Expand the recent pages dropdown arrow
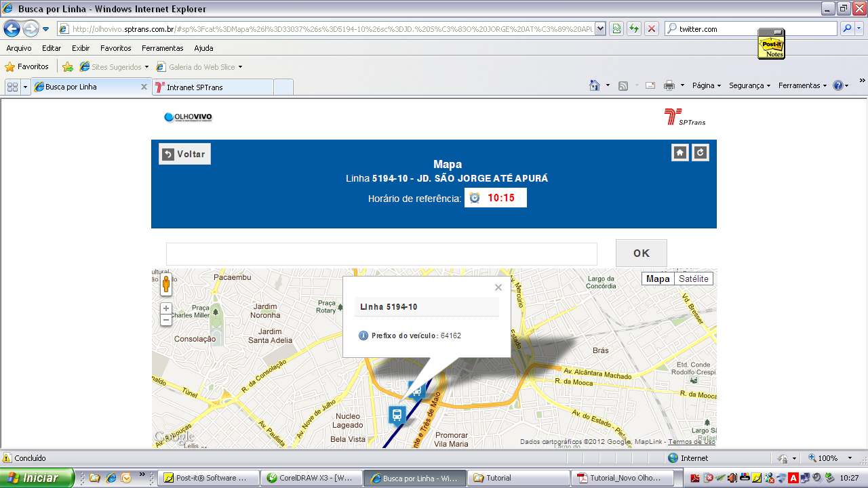Screen dimensions: 868x488 click(x=45, y=29)
